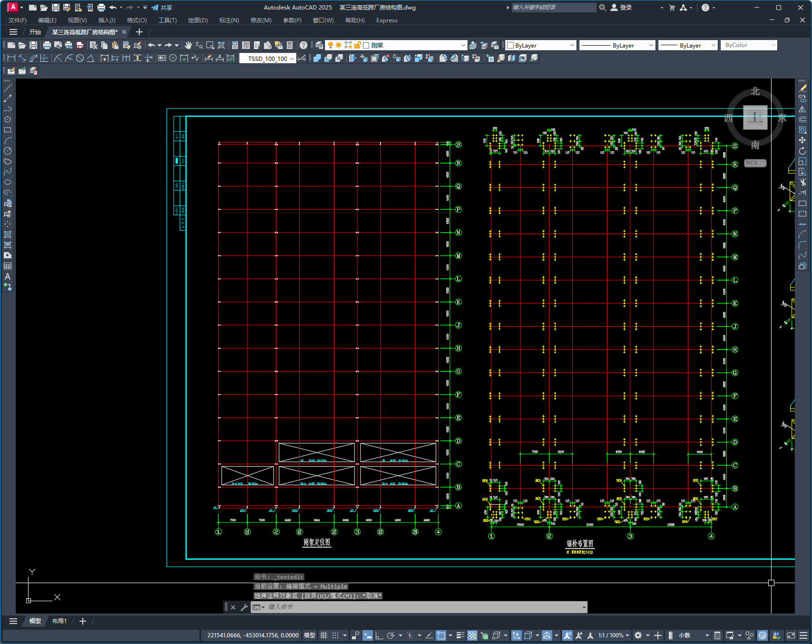Toggle ortho mode in status bar

(379, 635)
